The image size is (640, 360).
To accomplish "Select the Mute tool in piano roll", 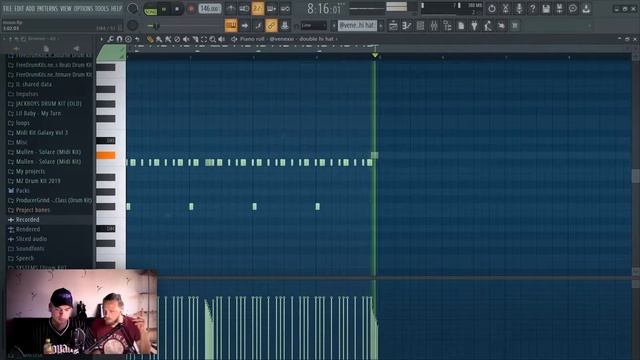I will (x=186, y=39).
